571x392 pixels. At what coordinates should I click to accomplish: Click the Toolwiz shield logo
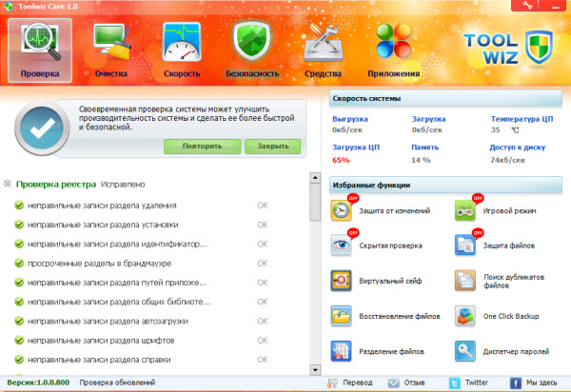pos(540,48)
